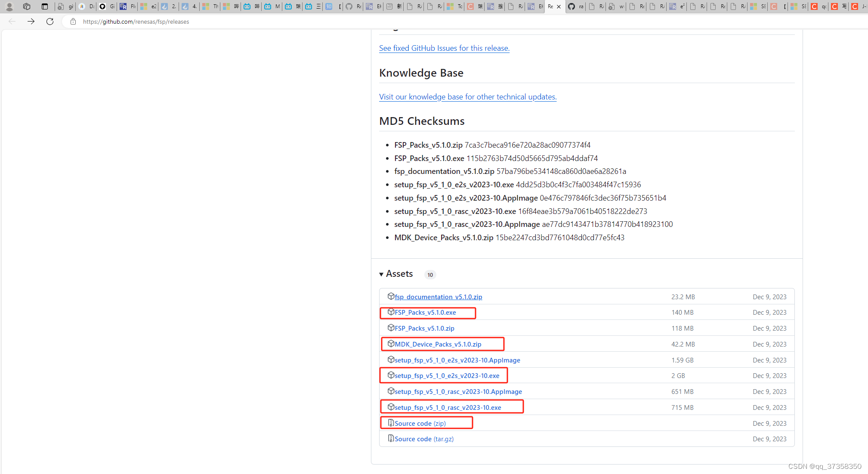Click the forward navigation arrow
The height and width of the screenshot is (474, 868).
(31, 22)
